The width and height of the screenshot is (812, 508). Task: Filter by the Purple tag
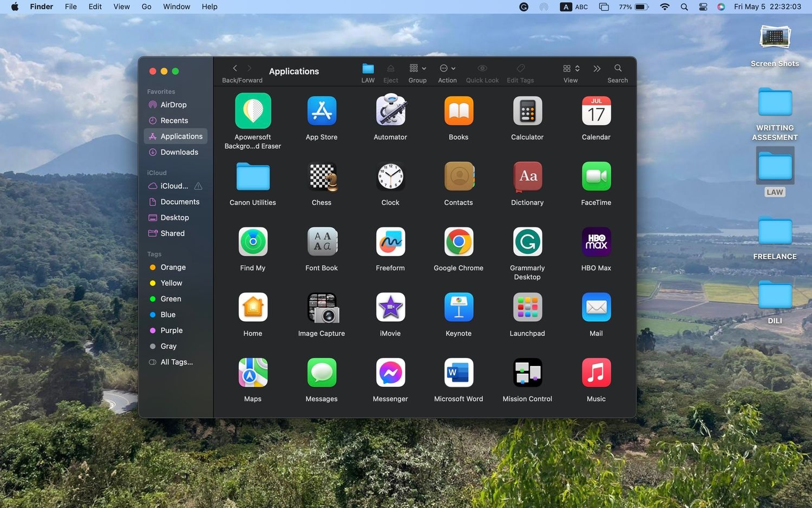pyautogui.click(x=175, y=330)
